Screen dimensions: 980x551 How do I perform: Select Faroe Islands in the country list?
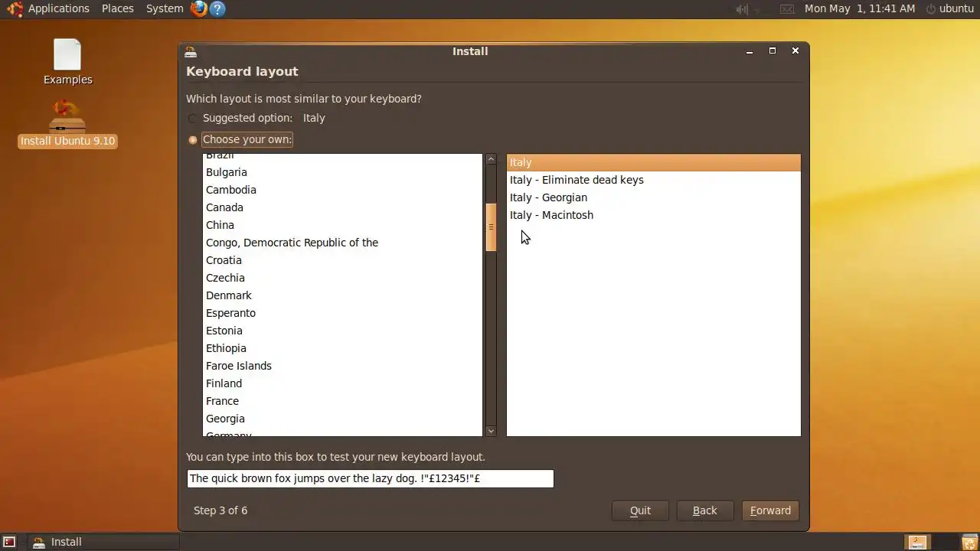(342, 366)
